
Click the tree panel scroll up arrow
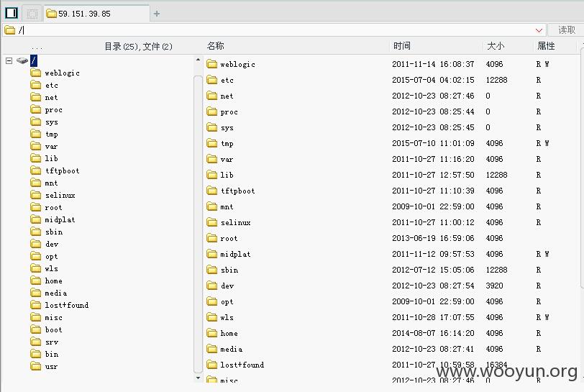198,60
